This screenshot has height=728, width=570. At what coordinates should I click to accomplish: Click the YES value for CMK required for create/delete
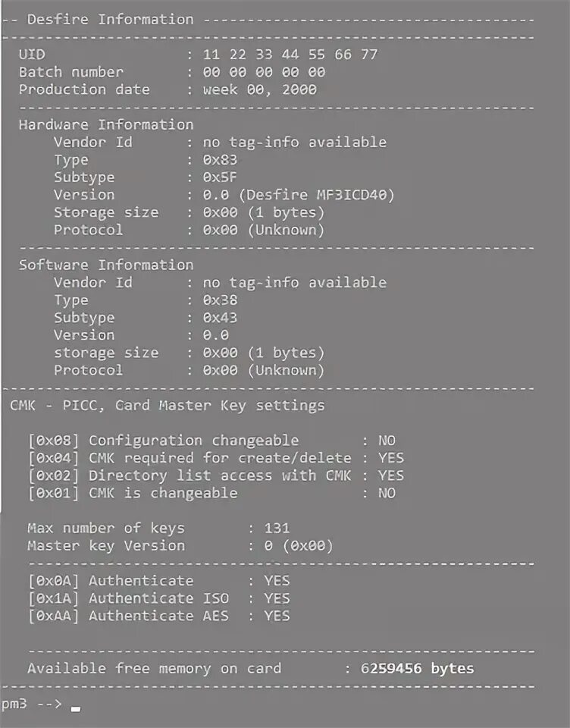pyautogui.click(x=390, y=458)
